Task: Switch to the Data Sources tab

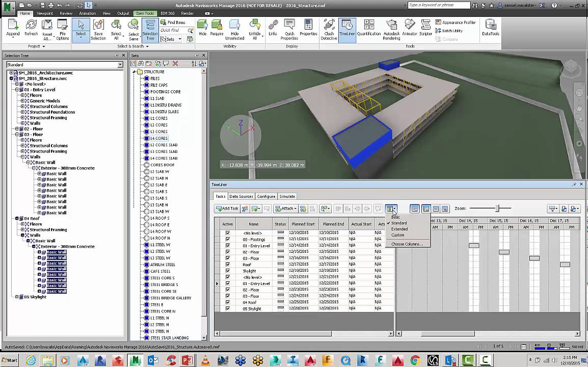Action: pos(241,196)
